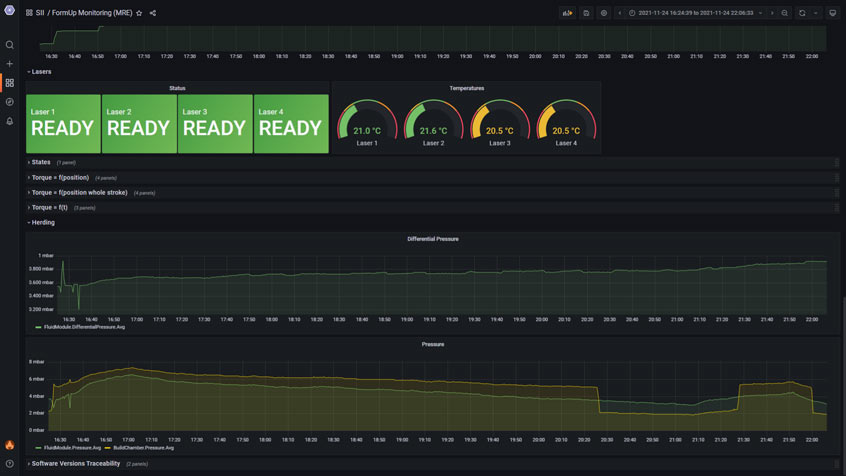This screenshot has height=476, width=846.
Task: Expand the Torque = f(position) row
Action: [60, 178]
